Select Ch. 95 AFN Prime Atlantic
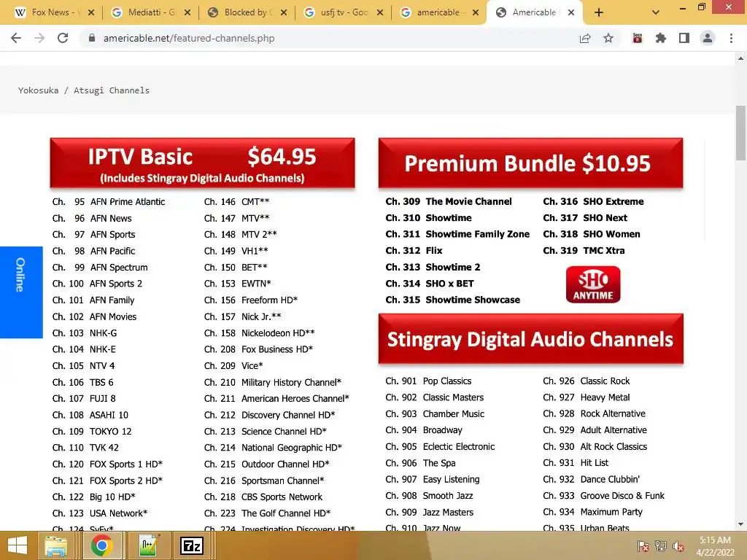The height and width of the screenshot is (560, 747). pos(109,202)
